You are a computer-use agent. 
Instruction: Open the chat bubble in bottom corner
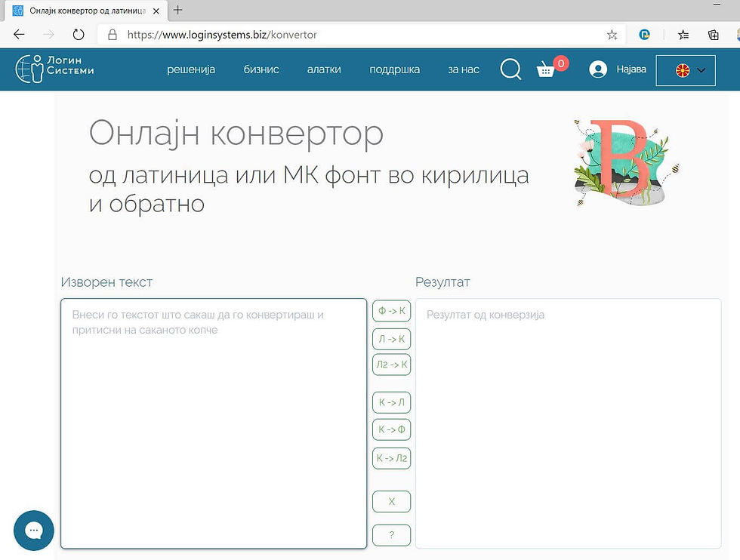tap(33, 531)
